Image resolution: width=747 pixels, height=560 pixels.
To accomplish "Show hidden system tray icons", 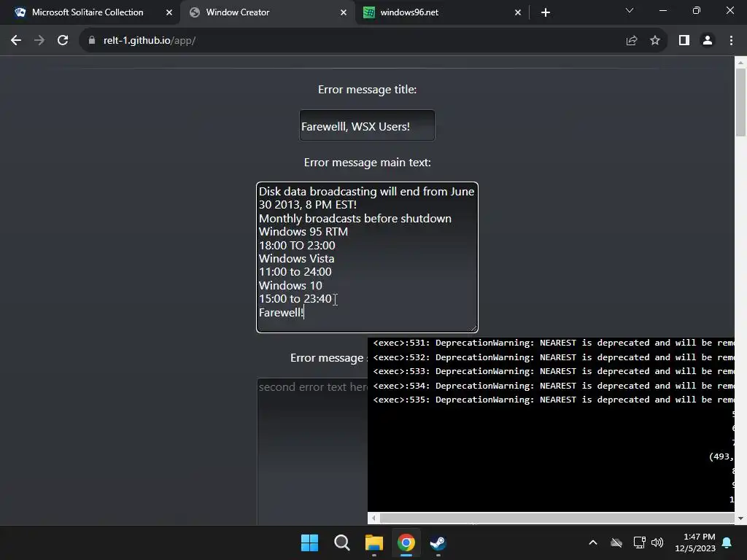I will coord(593,542).
